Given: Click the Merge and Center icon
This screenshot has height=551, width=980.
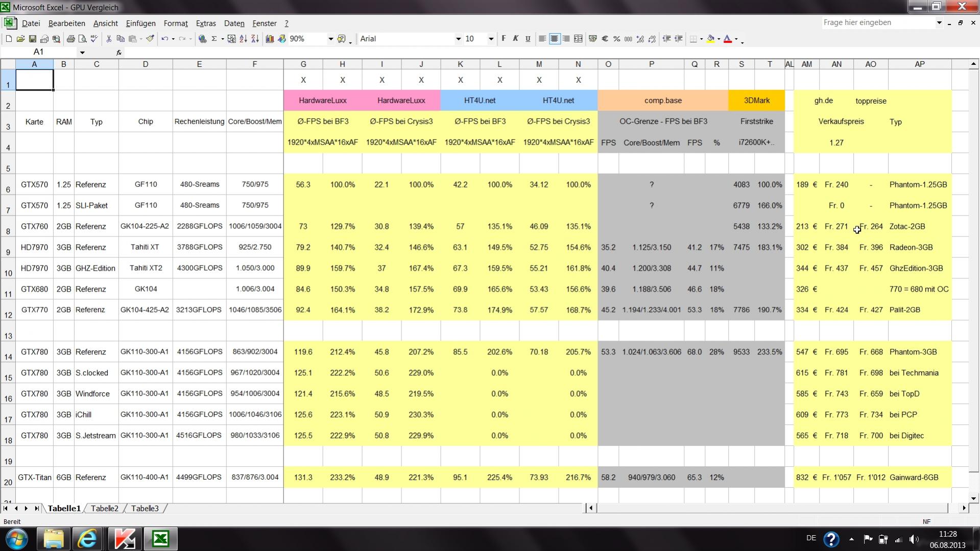Looking at the screenshot, I should [x=578, y=39].
